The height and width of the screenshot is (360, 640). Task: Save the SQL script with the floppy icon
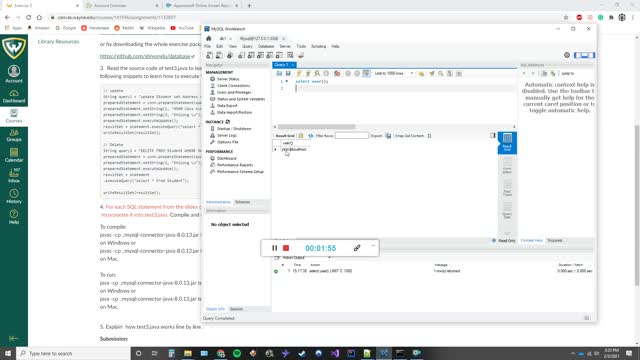coord(288,73)
